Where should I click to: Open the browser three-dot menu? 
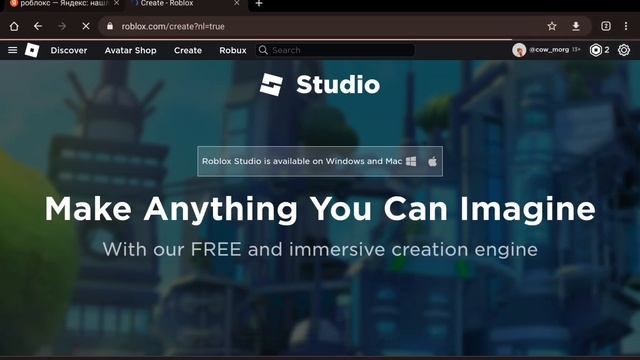click(x=626, y=26)
